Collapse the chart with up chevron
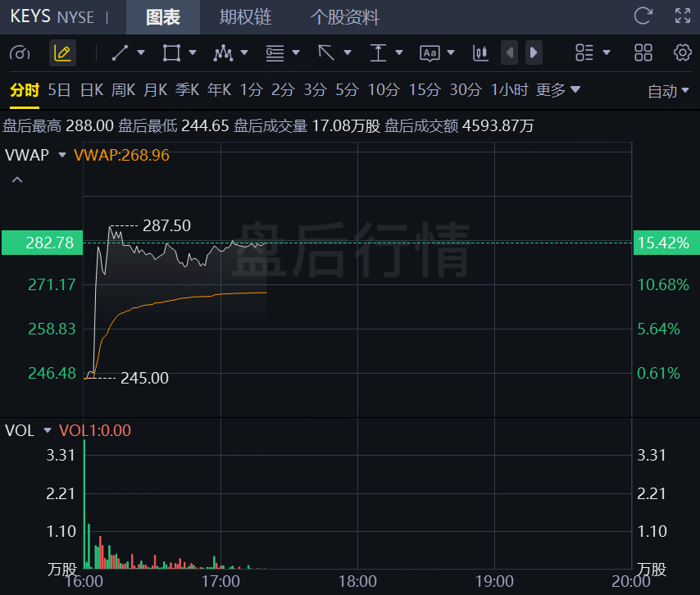The image size is (700, 595). [x=17, y=179]
